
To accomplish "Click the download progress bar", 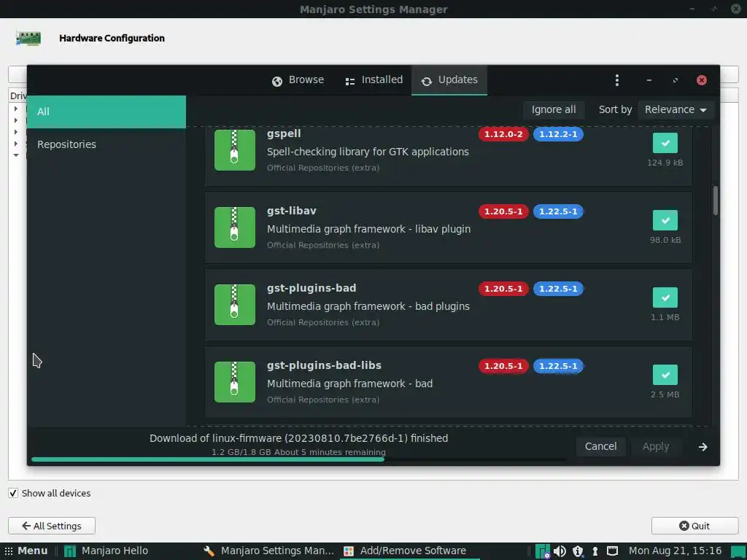I will tap(298, 459).
